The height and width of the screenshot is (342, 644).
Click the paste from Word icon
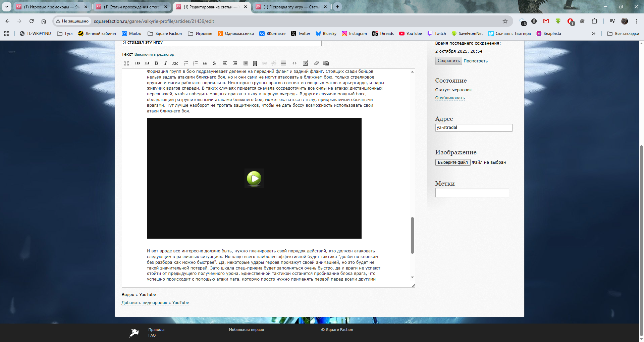coord(326,63)
